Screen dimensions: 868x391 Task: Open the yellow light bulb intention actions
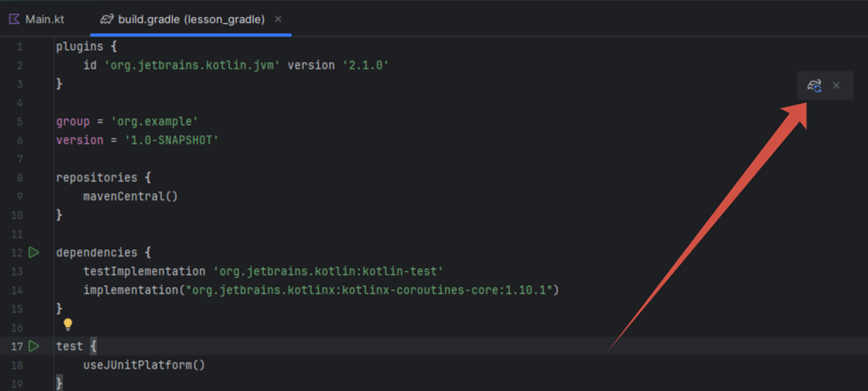[x=67, y=325]
